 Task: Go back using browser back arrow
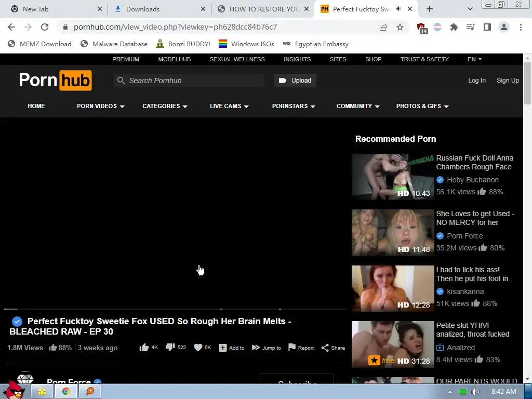11,27
